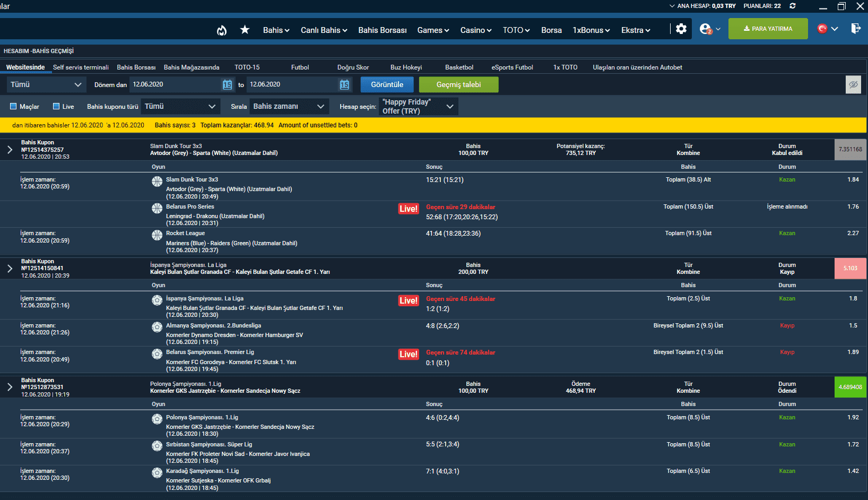Click Live! badge on Gorodeya - Slutsk match
Image resolution: width=868 pixels, height=500 pixels.
(409, 354)
